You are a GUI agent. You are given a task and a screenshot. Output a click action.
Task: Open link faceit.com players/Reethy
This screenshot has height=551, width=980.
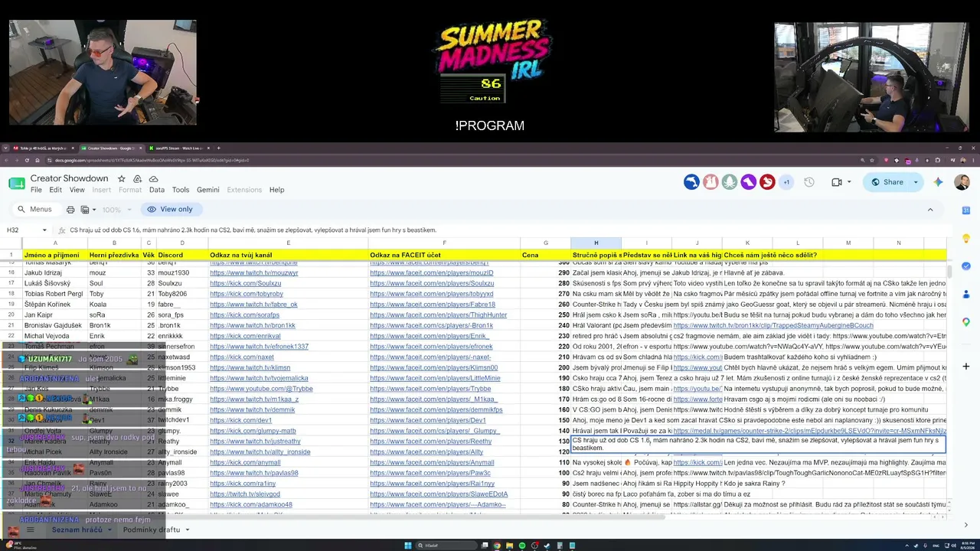[x=430, y=442]
